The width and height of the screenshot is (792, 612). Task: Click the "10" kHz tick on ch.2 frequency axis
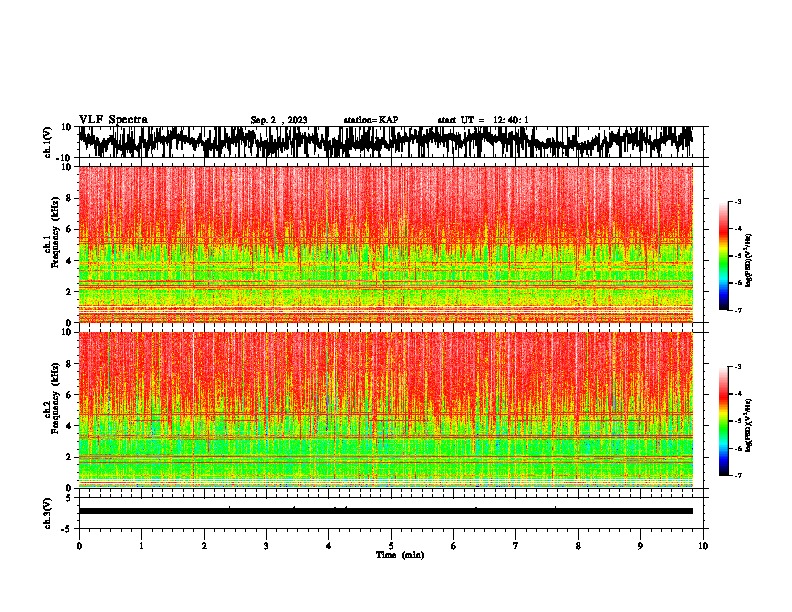point(68,332)
